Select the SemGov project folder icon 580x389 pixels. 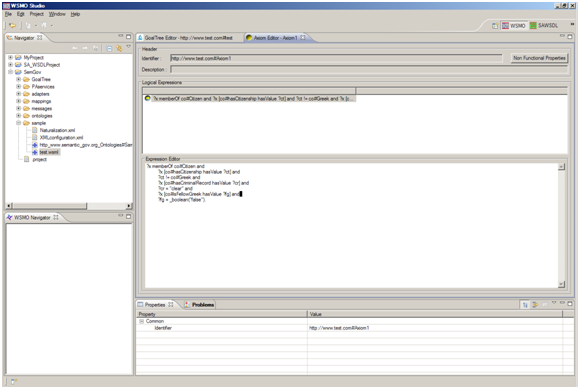point(18,72)
